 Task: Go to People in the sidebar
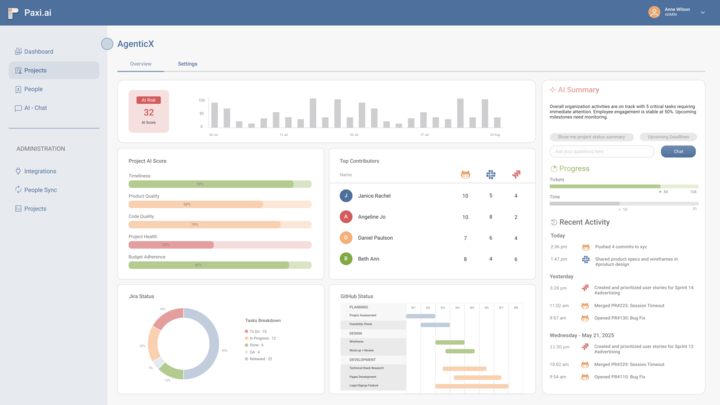33,89
